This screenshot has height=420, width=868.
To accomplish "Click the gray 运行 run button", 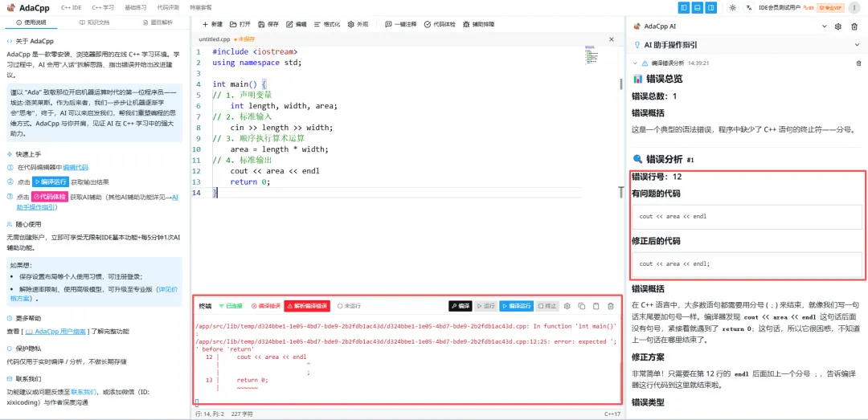I will 485,306.
